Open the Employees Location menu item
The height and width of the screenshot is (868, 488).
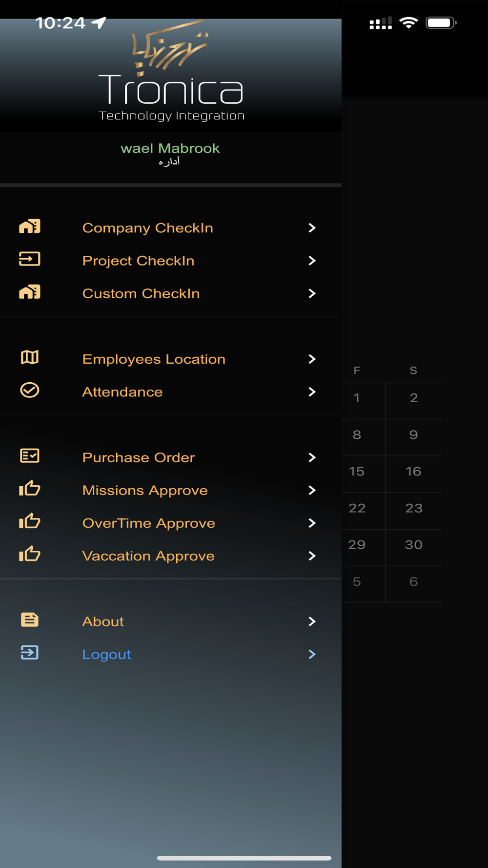pos(154,359)
